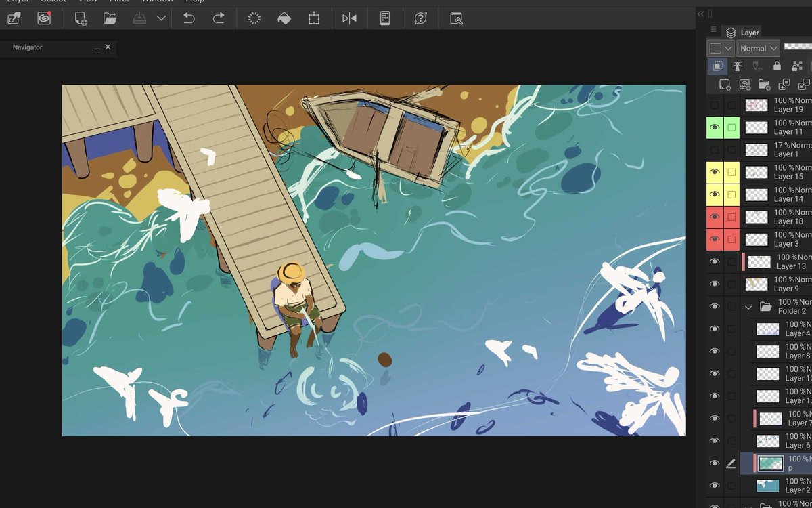This screenshot has height=508, width=812.
Task: Toggle visibility of Folder 2
Action: [x=715, y=306]
